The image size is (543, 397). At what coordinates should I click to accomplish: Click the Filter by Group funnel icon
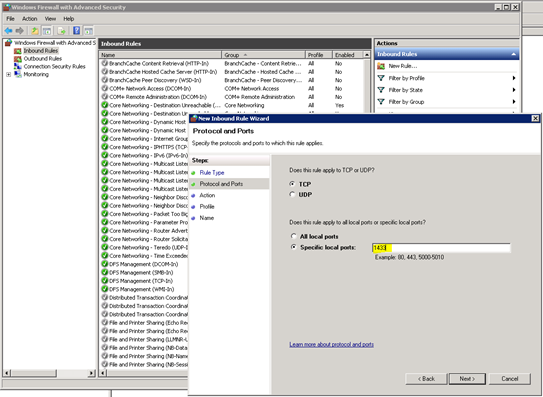(381, 102)
